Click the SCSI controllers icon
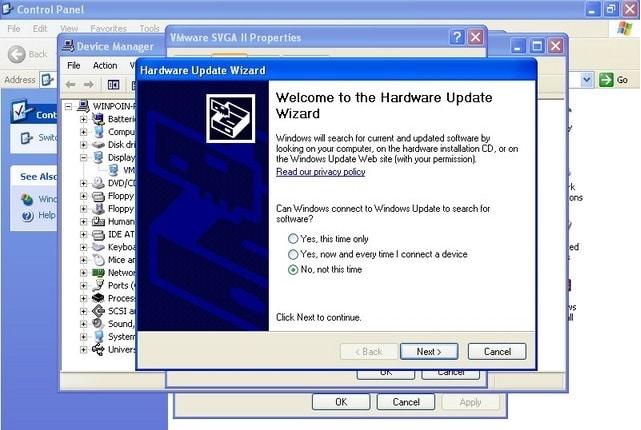The width and height of the screenshot is (641, 430). click(98, 311)
